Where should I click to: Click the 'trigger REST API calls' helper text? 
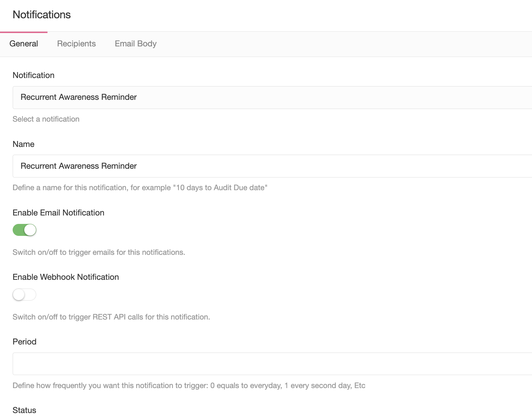[x=111, y=317]
